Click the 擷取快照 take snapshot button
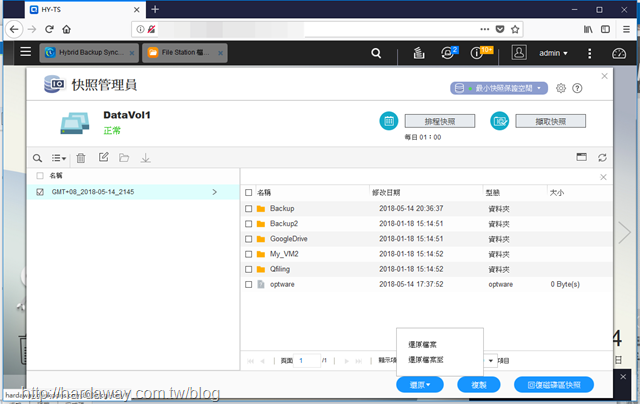Image resolution: width=640 pixels, height=404 pixels. [x=550, y=121]
